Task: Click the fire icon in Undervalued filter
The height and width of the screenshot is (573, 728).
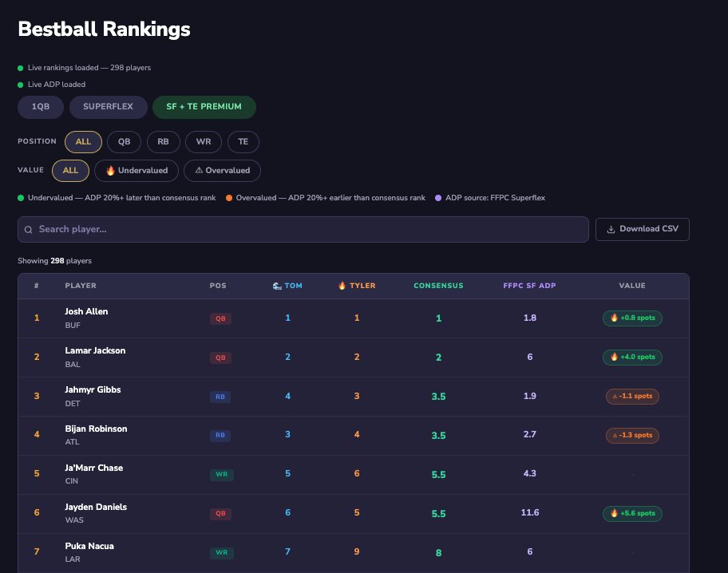Action: [110, 171]
